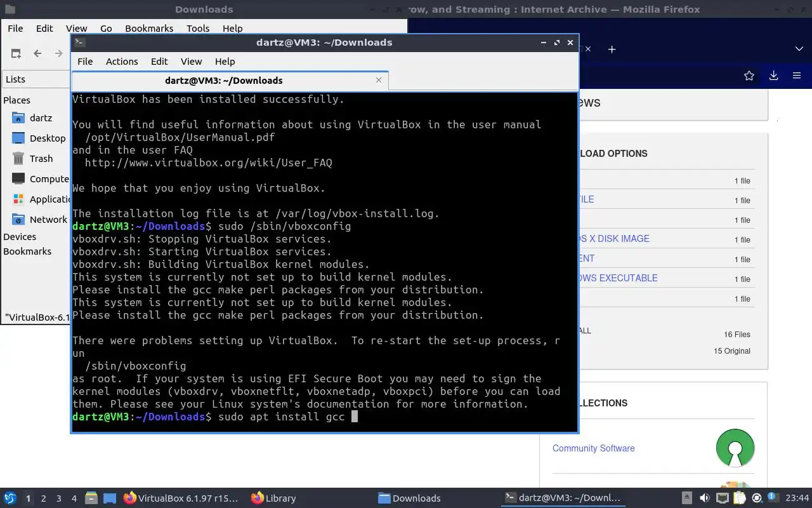The width and height of the screenshot is (812, 508).
Task: Open Tools menu in file manager
Action: pyautogui.click(x=198, y=28)
